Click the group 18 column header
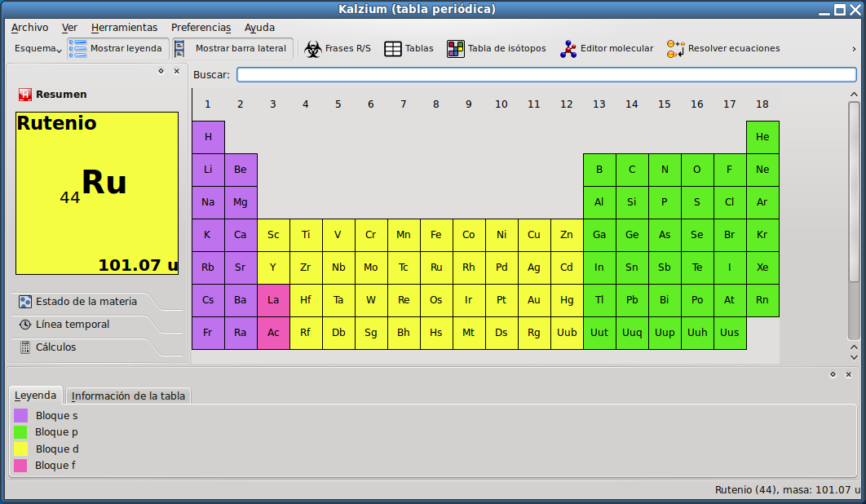866x504 pixels. tap(762, 104)
